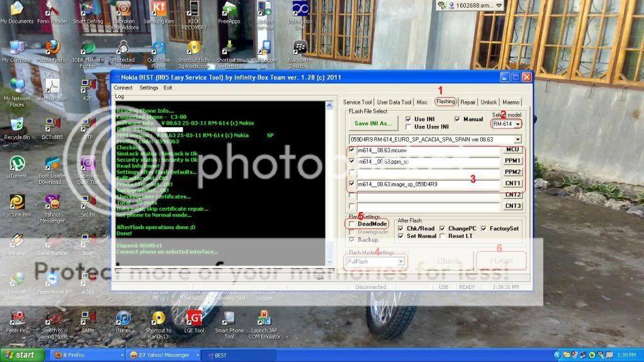Viewport: 644px width, 362px height.
Task: Launch Mozilla Firefox from the desktop
Action: (53, 48)
